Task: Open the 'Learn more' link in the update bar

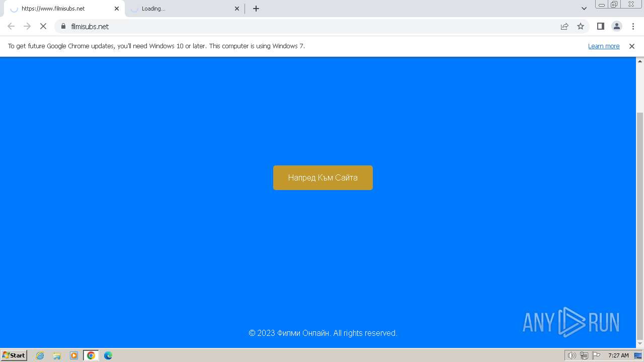Action: coord(604,46)
